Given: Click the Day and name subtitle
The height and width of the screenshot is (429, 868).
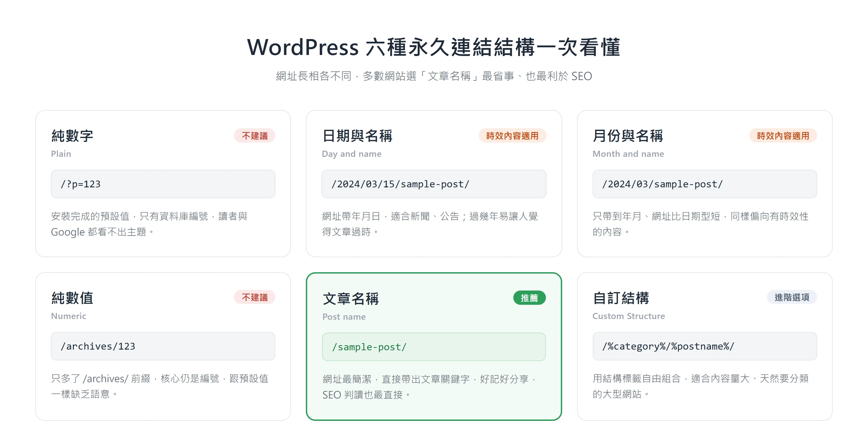Looking at the screenshot, I should pos(352,154).
